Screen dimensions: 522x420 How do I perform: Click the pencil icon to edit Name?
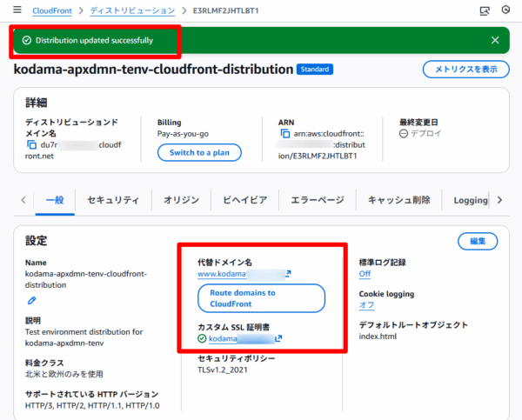[32, 300]
